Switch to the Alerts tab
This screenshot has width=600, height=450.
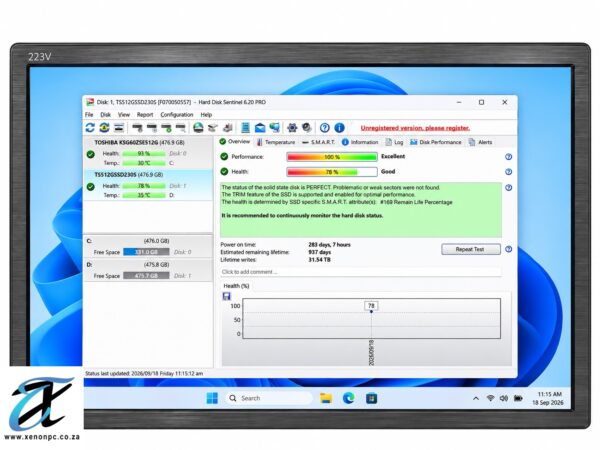point(480,142)
